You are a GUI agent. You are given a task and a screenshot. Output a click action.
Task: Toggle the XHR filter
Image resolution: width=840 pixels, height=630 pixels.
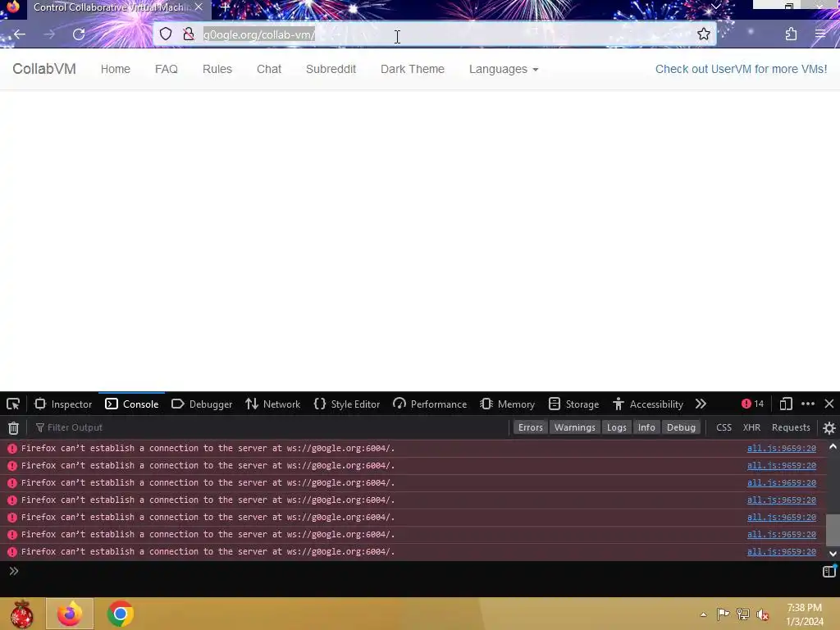coord(751,427)
